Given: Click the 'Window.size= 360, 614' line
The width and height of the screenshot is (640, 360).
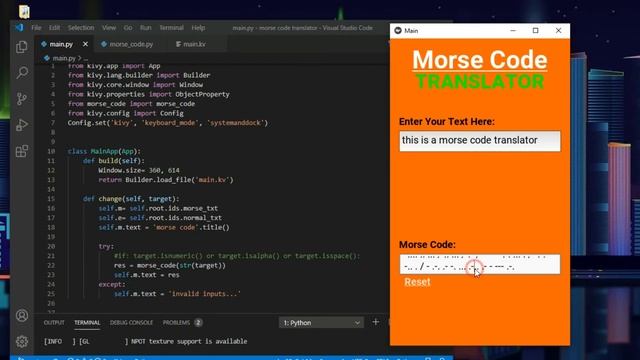Looking at the screenshot, I should [x=139, y=170].
